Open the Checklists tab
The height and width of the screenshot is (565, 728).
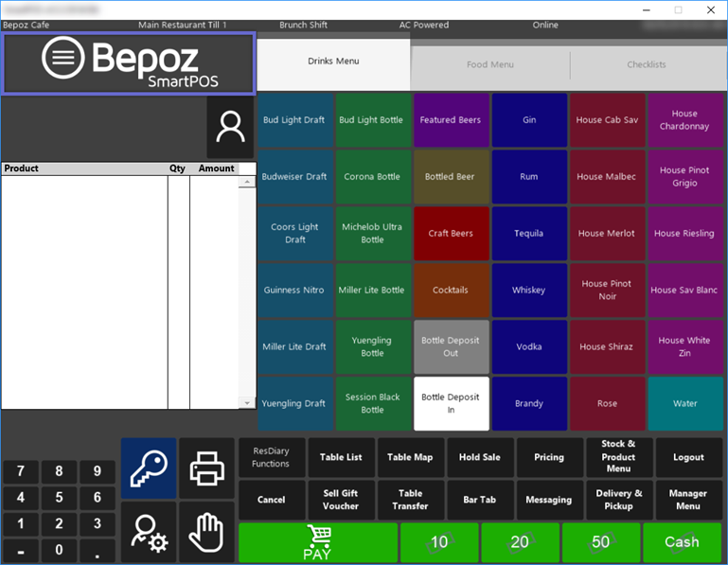coord(646,64)
